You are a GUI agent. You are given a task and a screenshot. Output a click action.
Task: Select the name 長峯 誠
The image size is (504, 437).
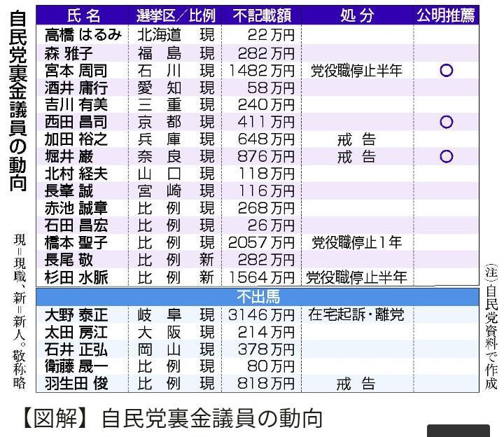69,191
